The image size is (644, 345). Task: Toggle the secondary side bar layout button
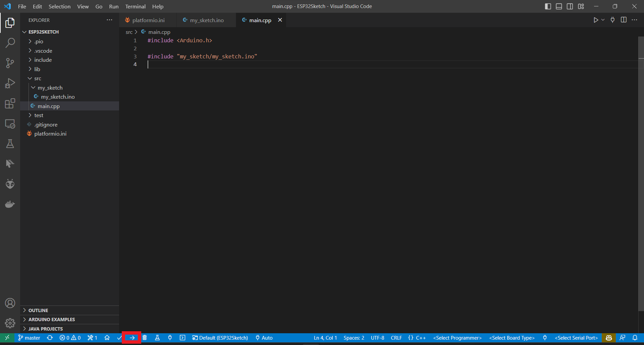570,6
